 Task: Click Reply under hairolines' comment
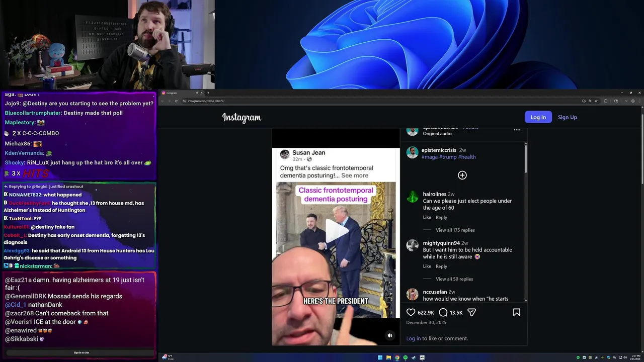point(441,217)
